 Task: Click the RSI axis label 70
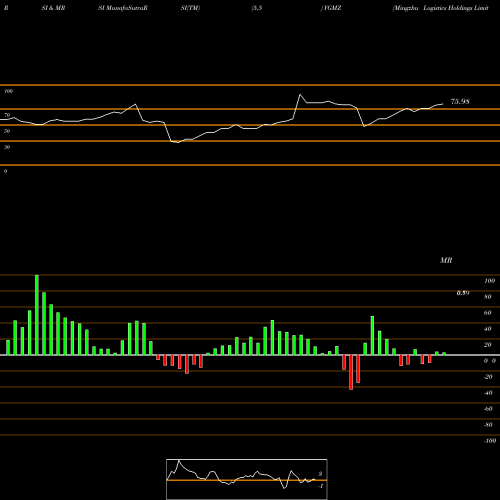point(7,115)
